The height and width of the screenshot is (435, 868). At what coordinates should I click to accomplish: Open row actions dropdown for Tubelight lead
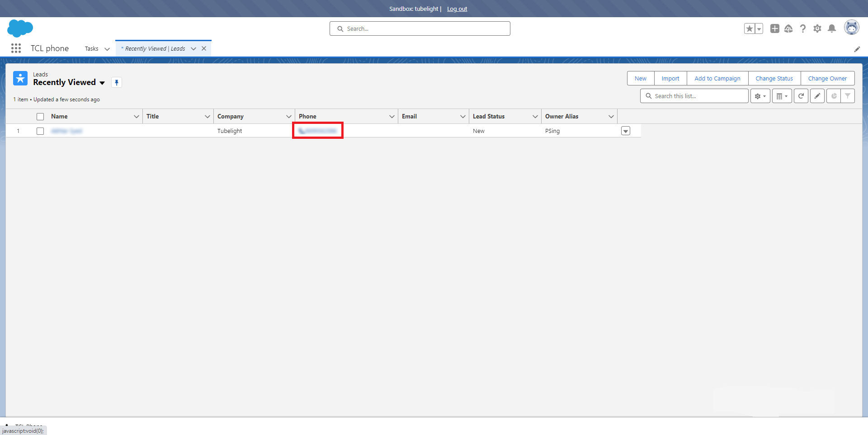pyautogui.click(x=625, y=131)
